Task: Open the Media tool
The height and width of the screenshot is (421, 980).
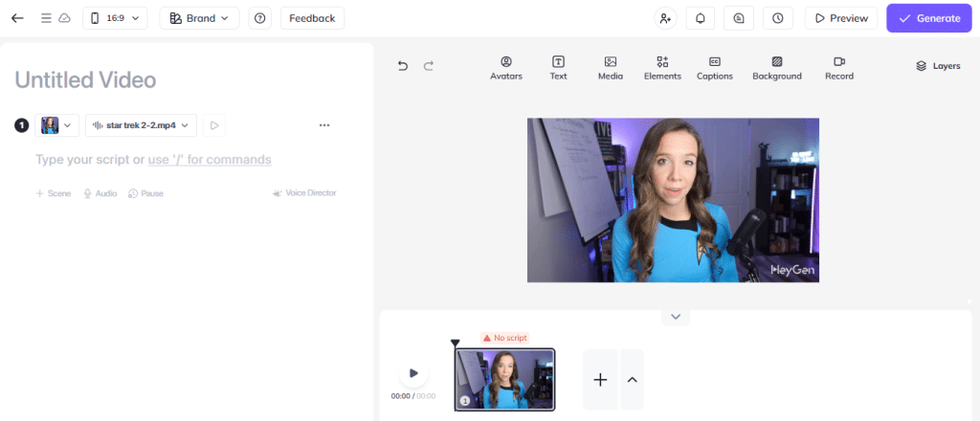Action: coord(611,68)
